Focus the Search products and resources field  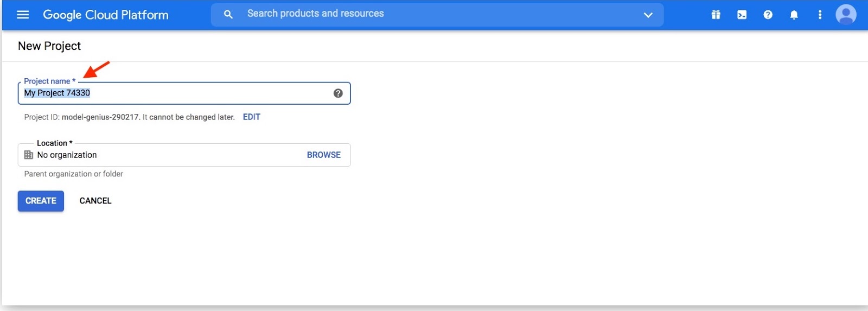pos(423,14)
